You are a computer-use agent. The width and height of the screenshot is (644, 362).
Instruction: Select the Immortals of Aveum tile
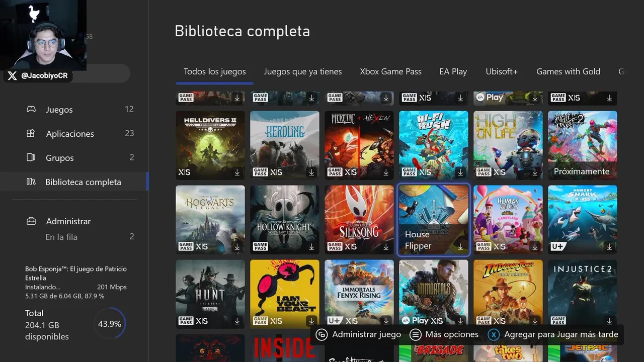pyautogui.click(x=434, y=294)
